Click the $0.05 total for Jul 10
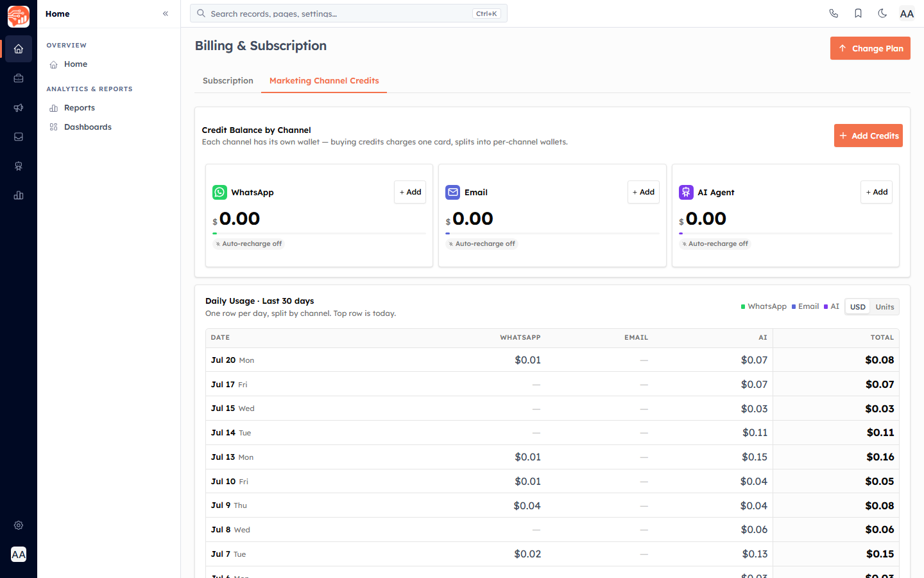The width and height of the screenshot is (924, 578). (880, 482)
